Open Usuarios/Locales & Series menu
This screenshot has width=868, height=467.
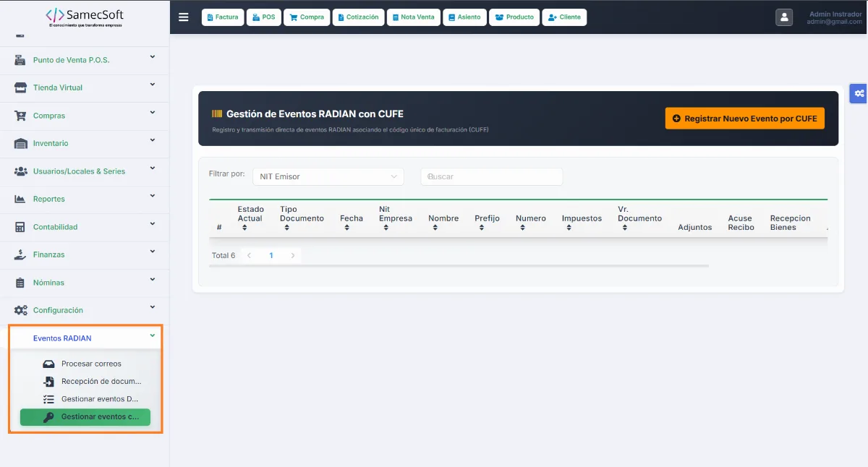(85, 171)
